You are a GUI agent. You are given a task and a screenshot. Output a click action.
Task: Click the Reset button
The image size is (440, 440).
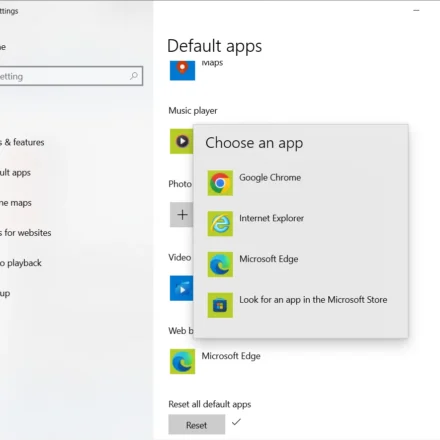(x=196, y=425)
